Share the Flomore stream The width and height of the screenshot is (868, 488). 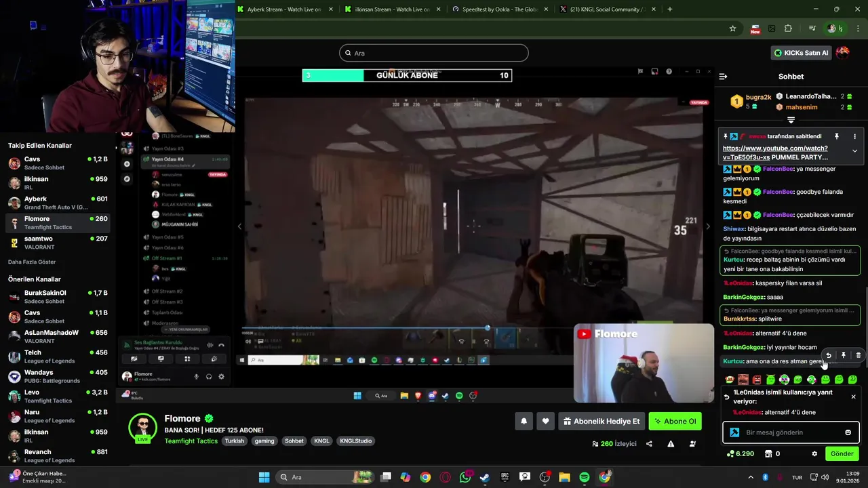(649, 444)
